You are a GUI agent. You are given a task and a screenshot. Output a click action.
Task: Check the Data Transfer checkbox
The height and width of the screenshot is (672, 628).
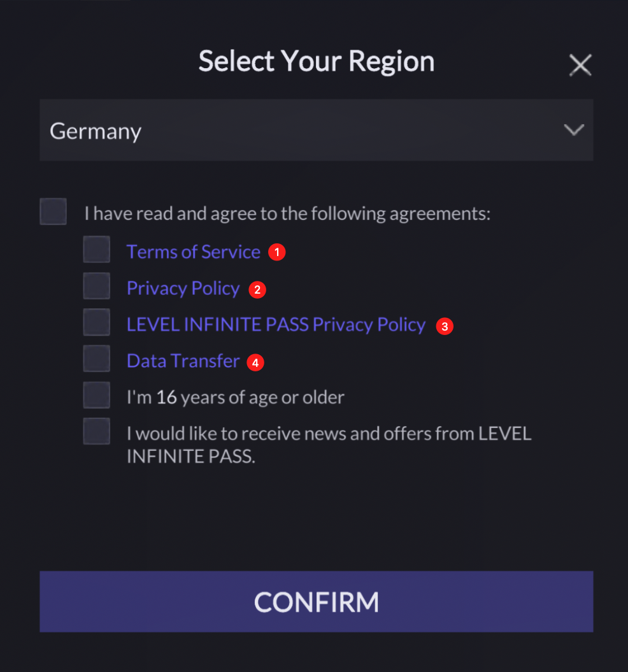point(96,358)
